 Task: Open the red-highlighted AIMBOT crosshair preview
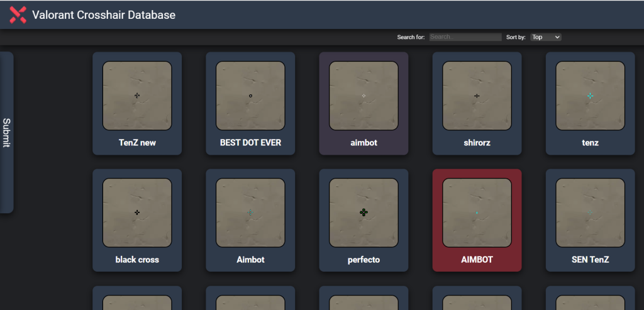click(x=477, y=213)
